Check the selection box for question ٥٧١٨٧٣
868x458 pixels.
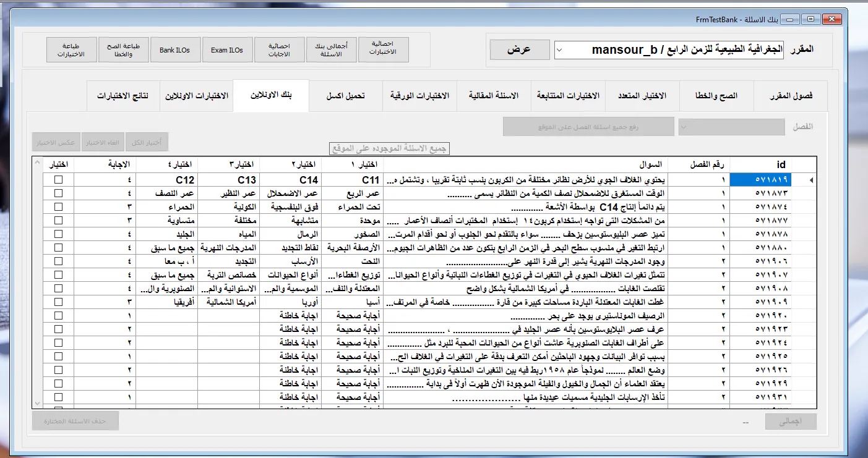point(59,193)
